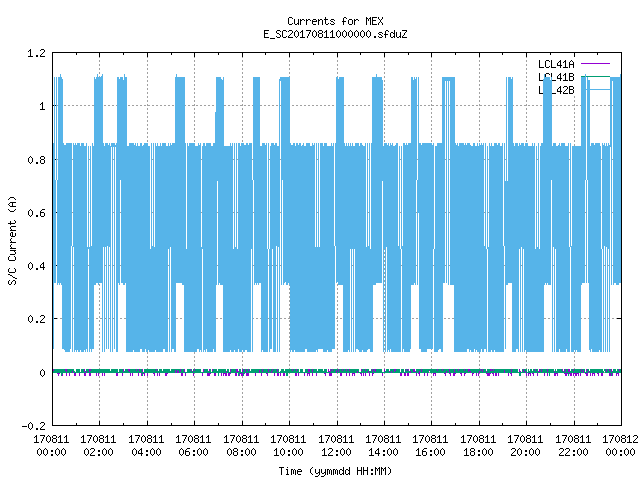Click the filename 'E_SC20170811000000.sfduZ' subtitle

coord(335,34)
